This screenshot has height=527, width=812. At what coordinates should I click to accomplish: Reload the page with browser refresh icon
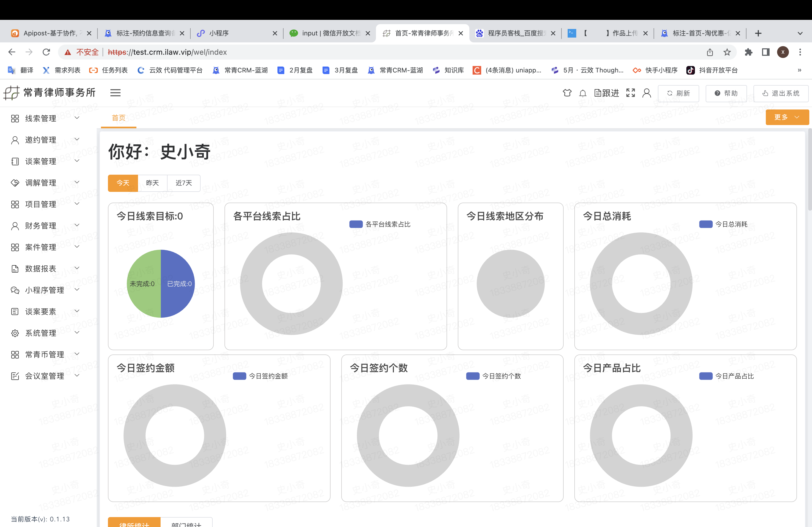46,52
